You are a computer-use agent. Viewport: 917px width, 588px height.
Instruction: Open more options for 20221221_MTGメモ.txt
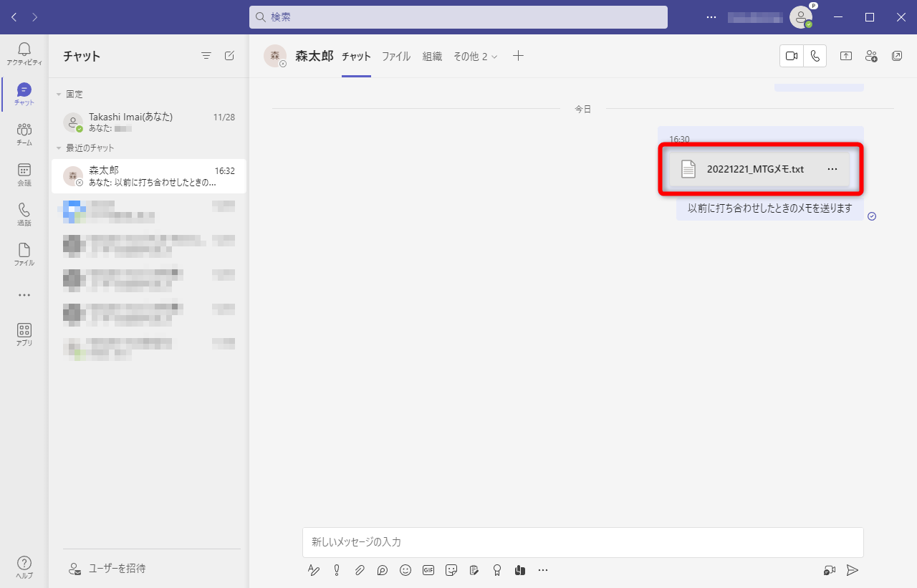(832, 169)
